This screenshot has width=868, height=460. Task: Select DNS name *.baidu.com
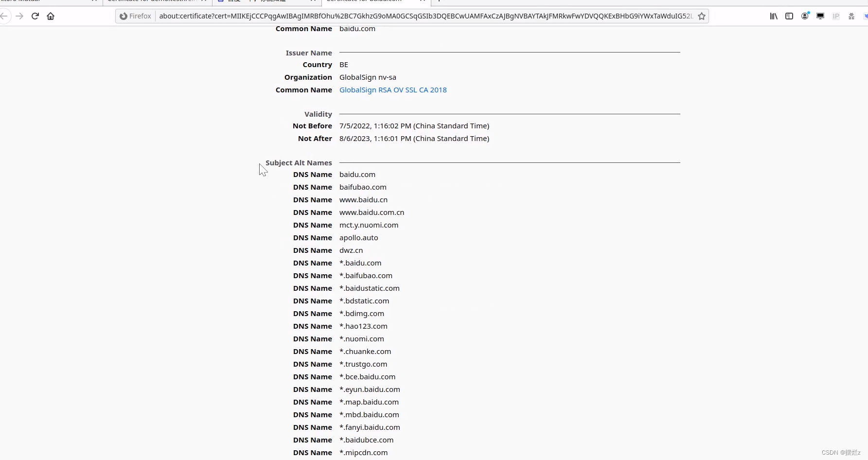(x=360, y=263)
